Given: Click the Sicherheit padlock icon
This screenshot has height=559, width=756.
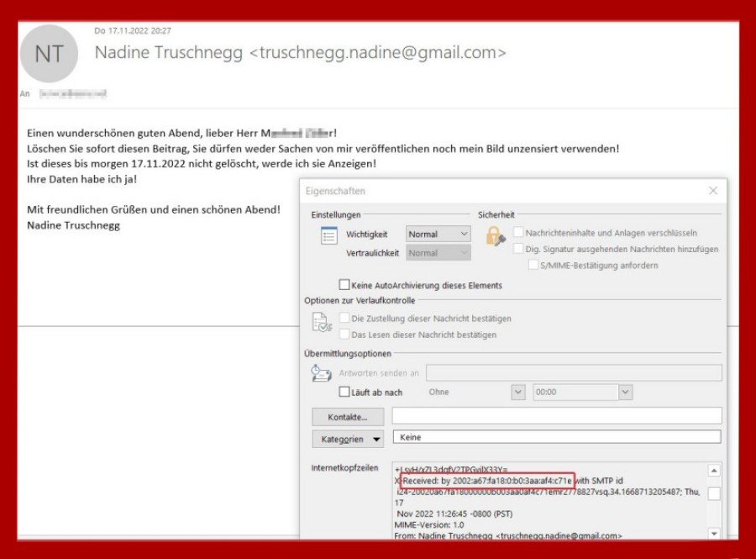Looking at the screenshot, I should (x=496, y=236).
